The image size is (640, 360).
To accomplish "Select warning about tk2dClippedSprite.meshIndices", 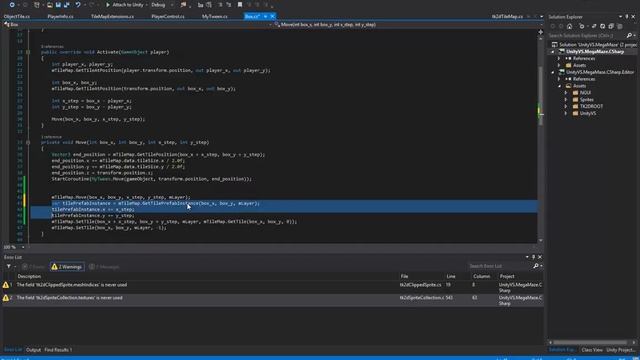I will coord(272,287).
